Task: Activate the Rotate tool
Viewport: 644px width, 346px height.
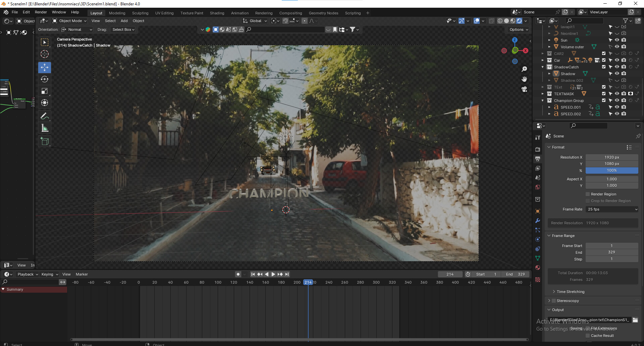Action: (45, 79)
